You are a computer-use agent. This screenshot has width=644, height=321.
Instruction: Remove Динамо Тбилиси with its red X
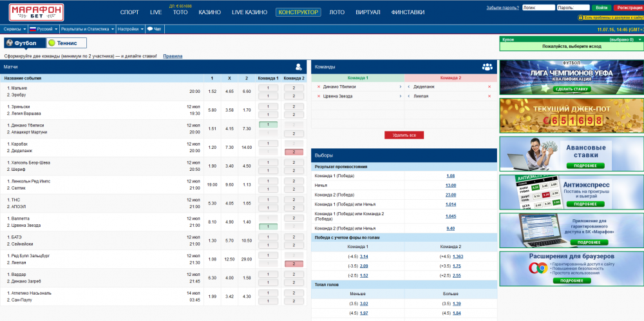pos(318,86)
